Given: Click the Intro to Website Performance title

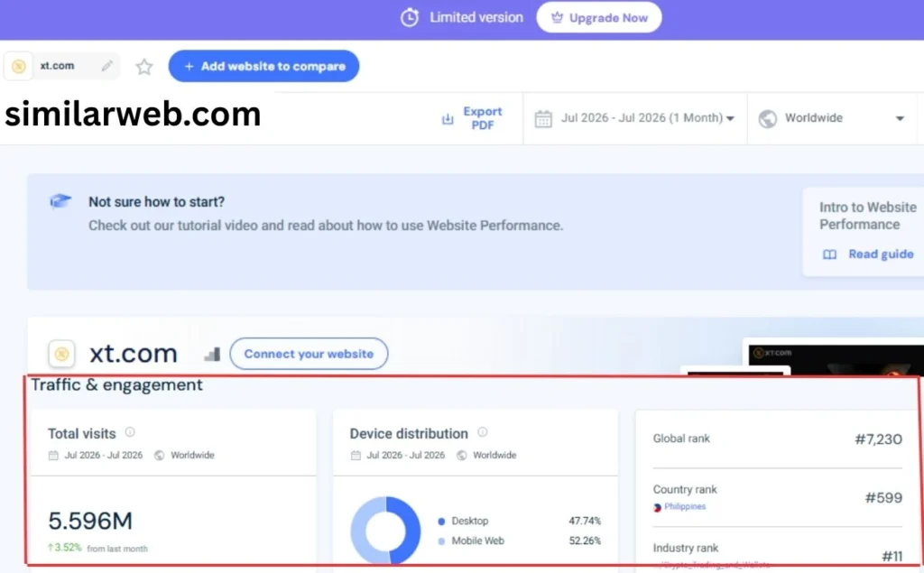Looking at the screenshot, I should pos(867,216).
